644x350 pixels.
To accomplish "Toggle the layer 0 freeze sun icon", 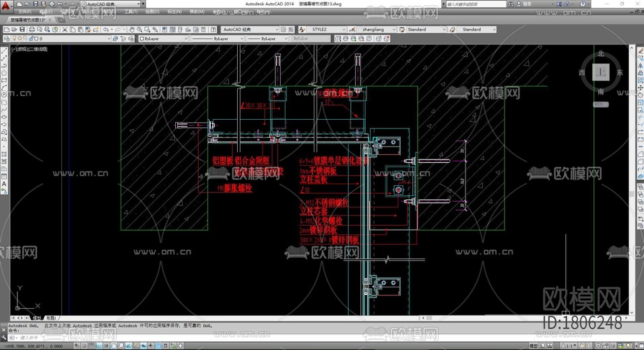I will click(20, 38).
